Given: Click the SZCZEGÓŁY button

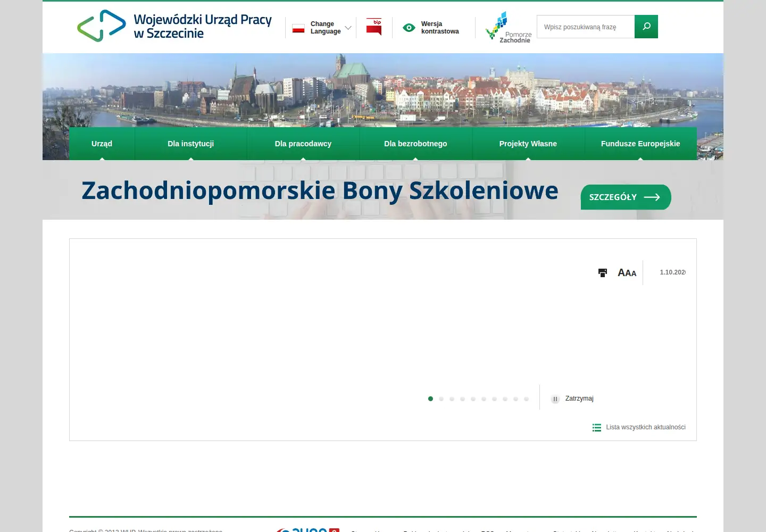Looking at the screenshot, I should click(626, 197).
